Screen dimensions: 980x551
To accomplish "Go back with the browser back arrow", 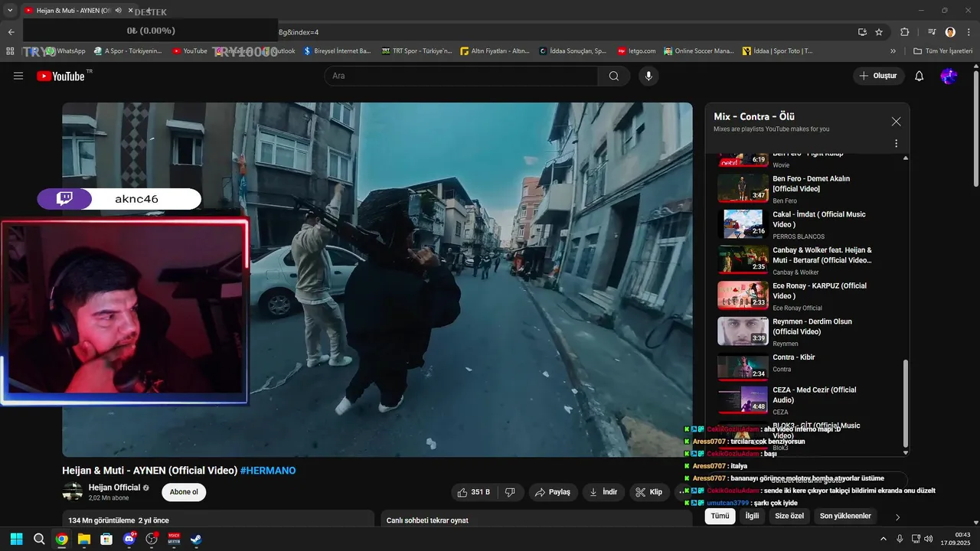I will pyautogui.click(x=11, y=32).
